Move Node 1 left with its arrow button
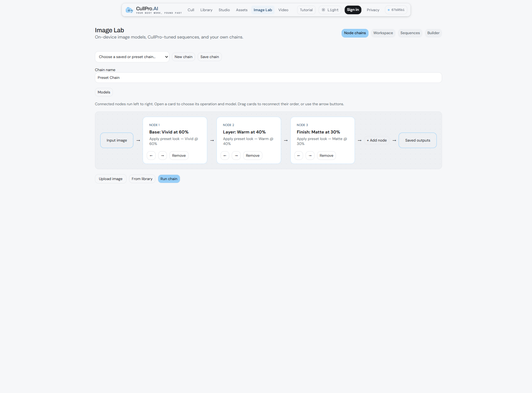The width and height of the screenshot is (532, 393). pyautogui.click(x=151, y=156)
